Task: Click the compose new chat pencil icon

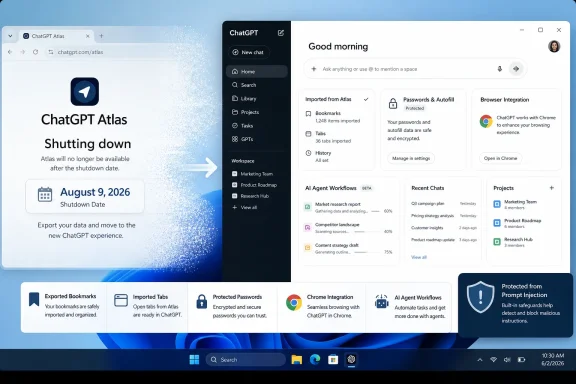Action: (281, 33)
